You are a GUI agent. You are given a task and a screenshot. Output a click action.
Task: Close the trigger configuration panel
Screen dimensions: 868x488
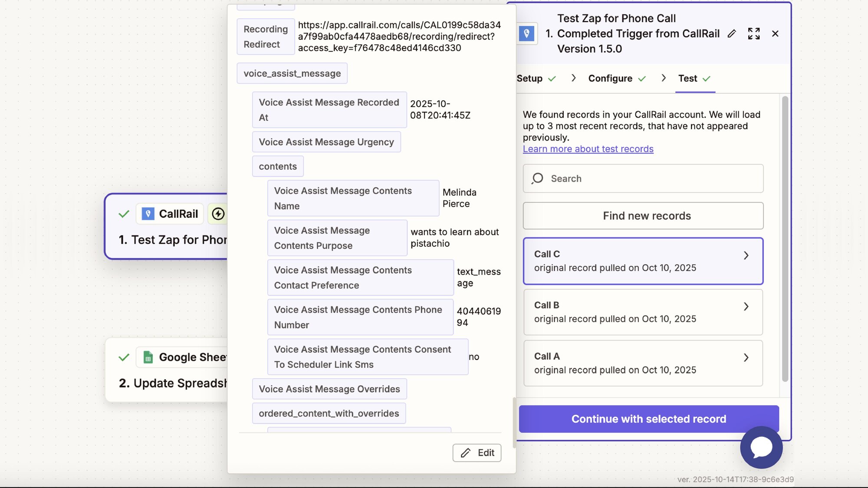pos(775,34)
